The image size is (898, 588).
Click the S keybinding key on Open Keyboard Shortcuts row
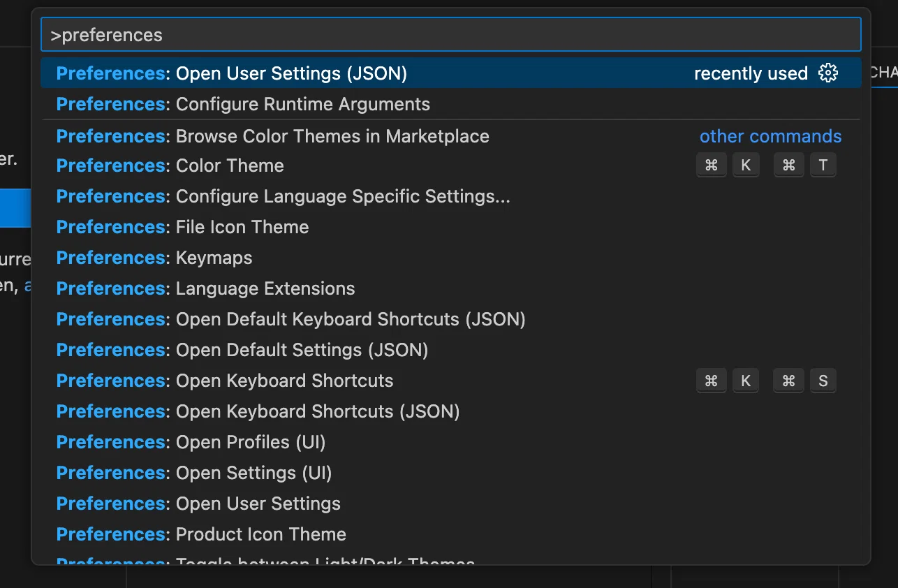(x=823, y=381)
